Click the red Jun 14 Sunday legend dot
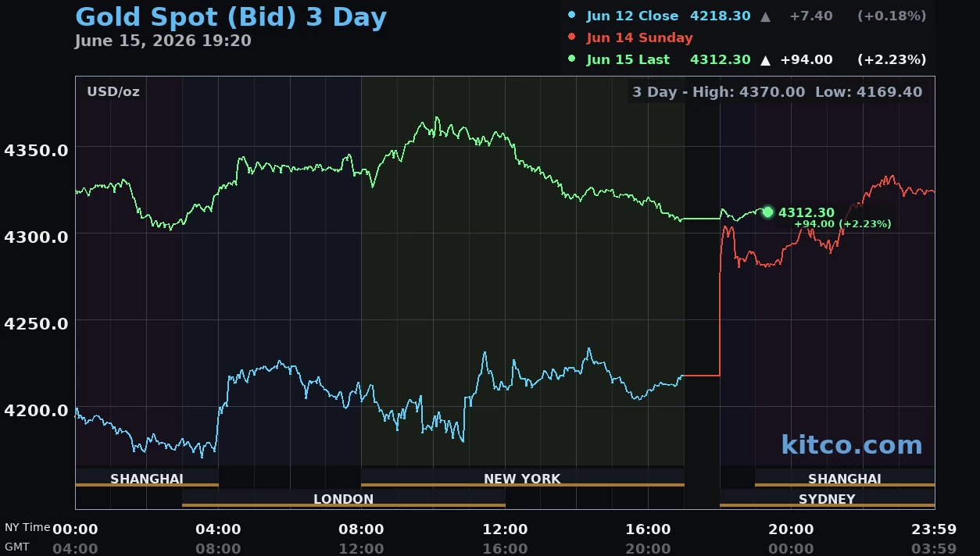Screen dimensions: 980x556 (x=571, y=37)
